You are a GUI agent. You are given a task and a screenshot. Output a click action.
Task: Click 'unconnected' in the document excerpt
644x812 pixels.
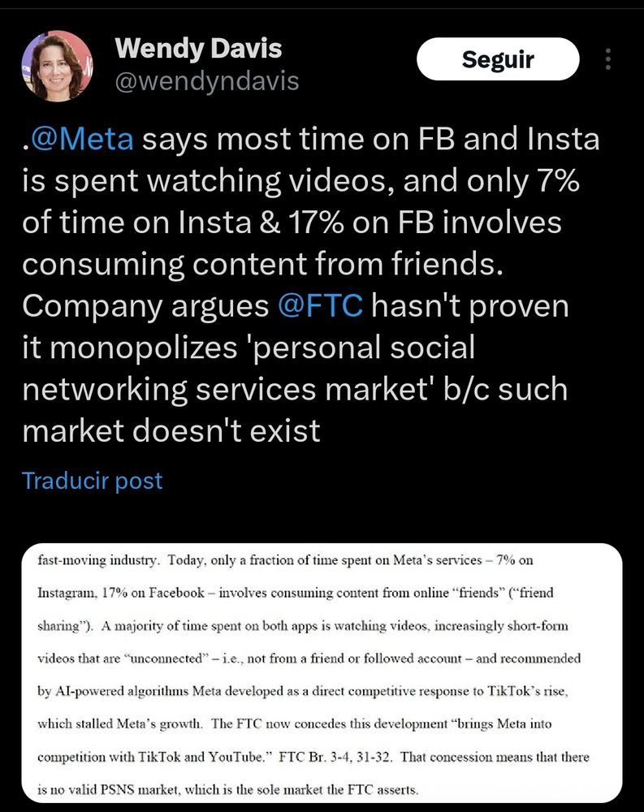click(x=166, y=659)
